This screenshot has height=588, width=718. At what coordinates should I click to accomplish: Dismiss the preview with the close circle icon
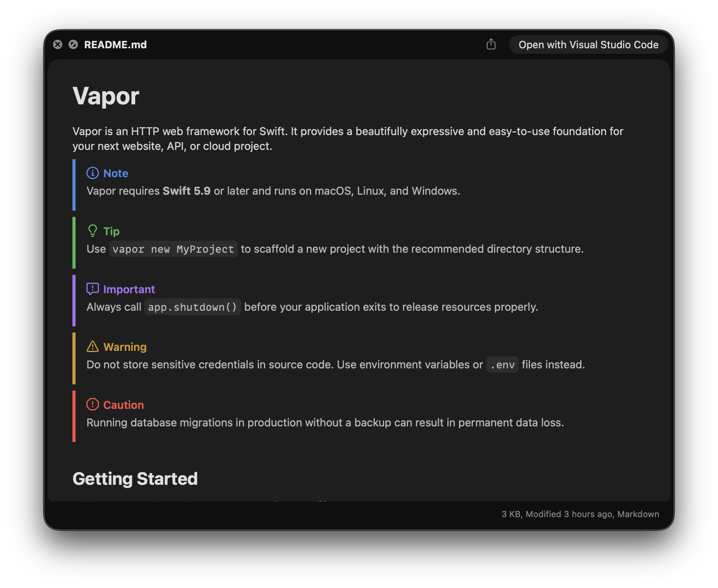[x=58, y=44]
